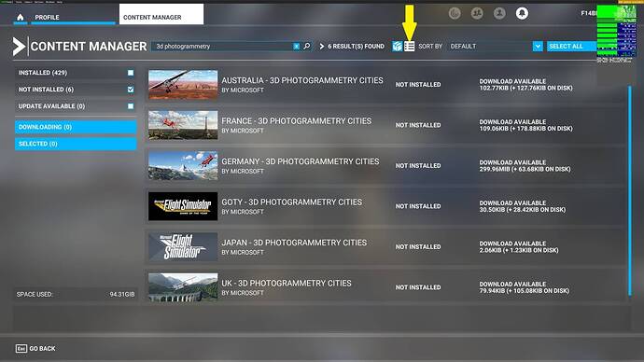Select France - 3D Photogrammetry Cities row
The width and height of the screenshot is (644, 362).
pos(385,125)
